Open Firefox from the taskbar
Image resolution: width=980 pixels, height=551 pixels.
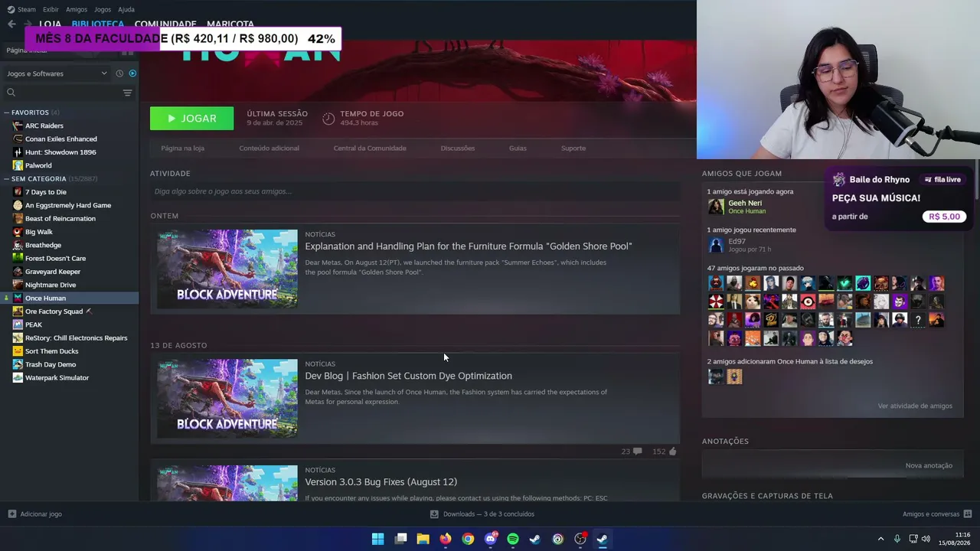click(446, 539)
